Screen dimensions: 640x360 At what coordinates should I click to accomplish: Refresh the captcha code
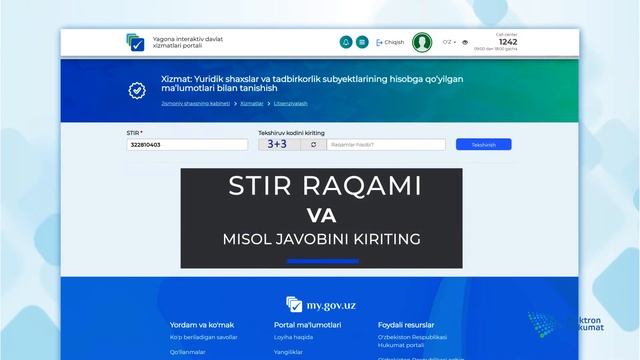(x=313, y=144)
